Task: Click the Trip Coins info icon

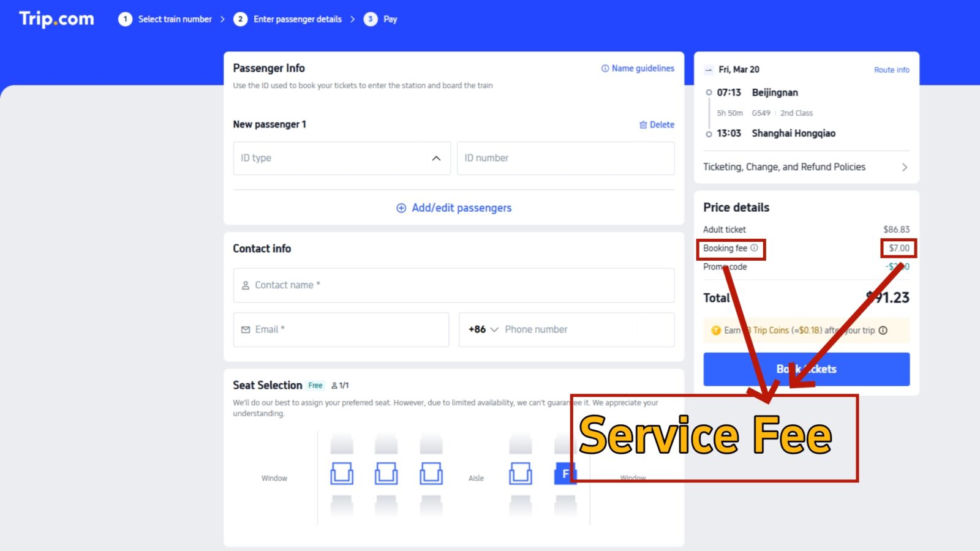Action: point(883,331)
